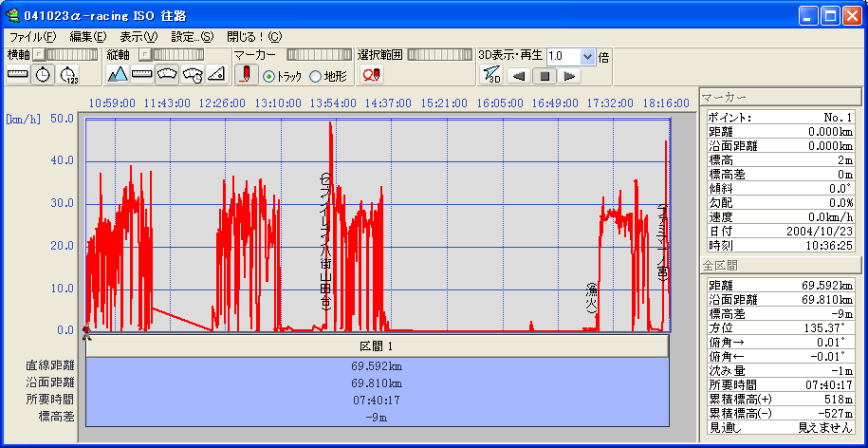Click the red marker pin icon

coord(247,75)
